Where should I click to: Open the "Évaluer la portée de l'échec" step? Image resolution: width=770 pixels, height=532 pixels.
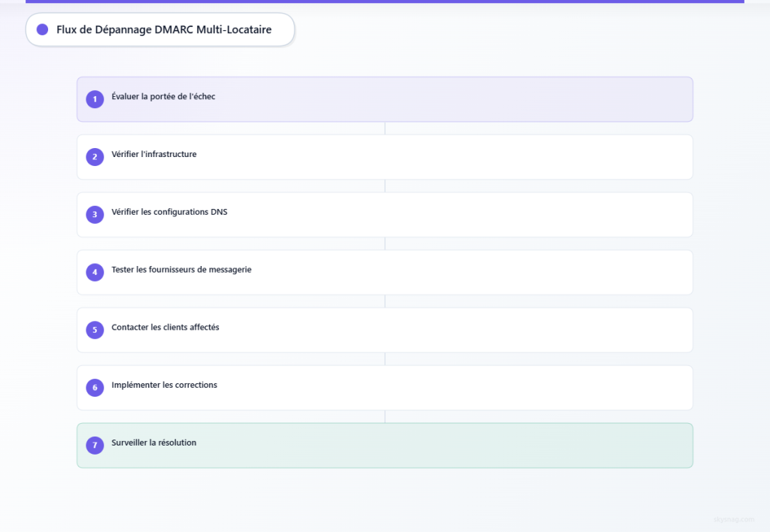(163, 96)
